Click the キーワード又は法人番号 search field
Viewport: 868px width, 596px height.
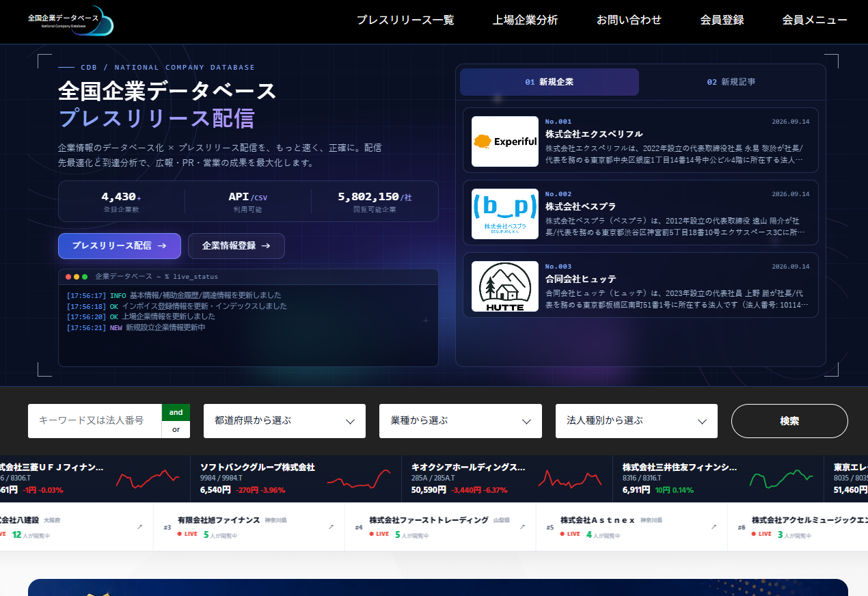pyautogui.click(x=95, y=421)
